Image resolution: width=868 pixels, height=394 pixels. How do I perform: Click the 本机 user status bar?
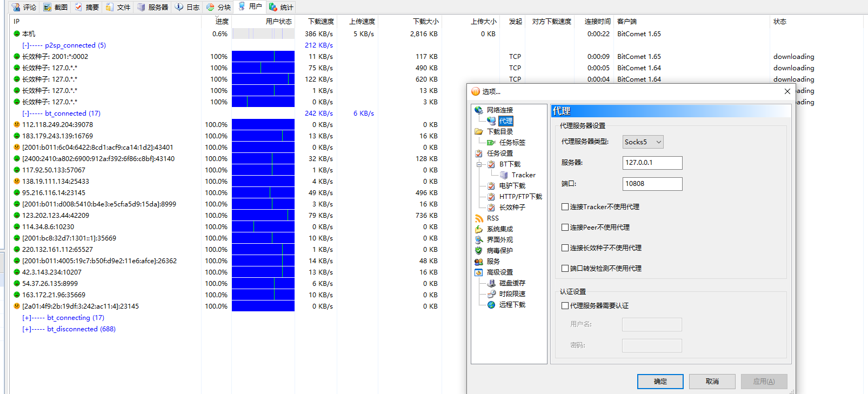(263, 34)
